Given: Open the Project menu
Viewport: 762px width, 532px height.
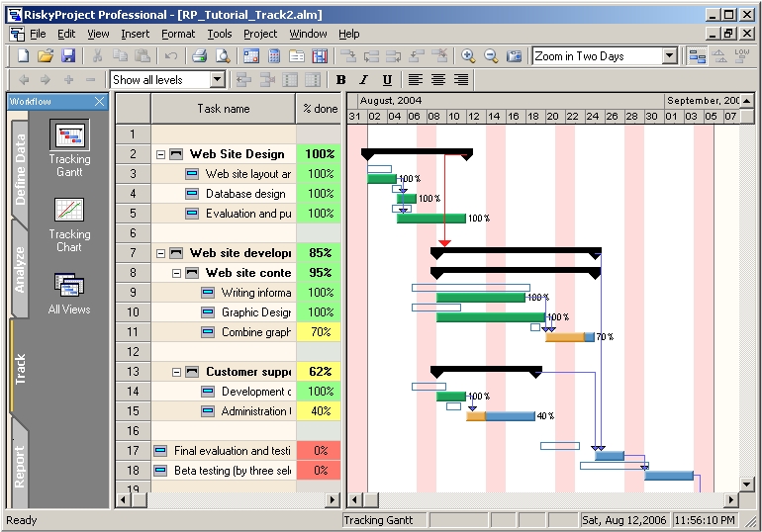Looking at the screenshot, I should point(260,34).
